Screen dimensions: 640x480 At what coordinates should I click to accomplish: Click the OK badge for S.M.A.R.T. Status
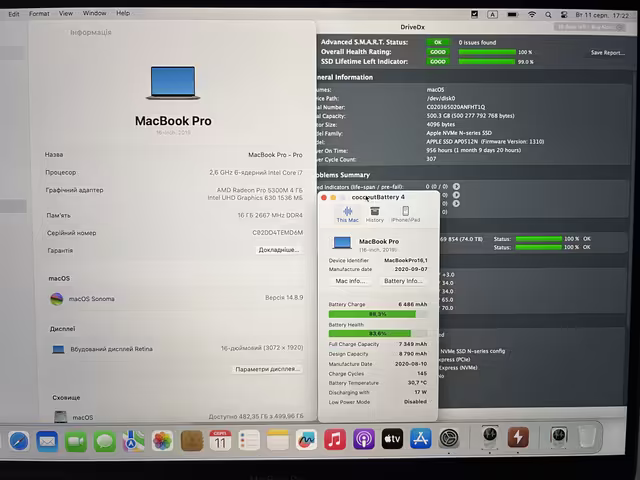pyautogui.click(x=438, y=42)
